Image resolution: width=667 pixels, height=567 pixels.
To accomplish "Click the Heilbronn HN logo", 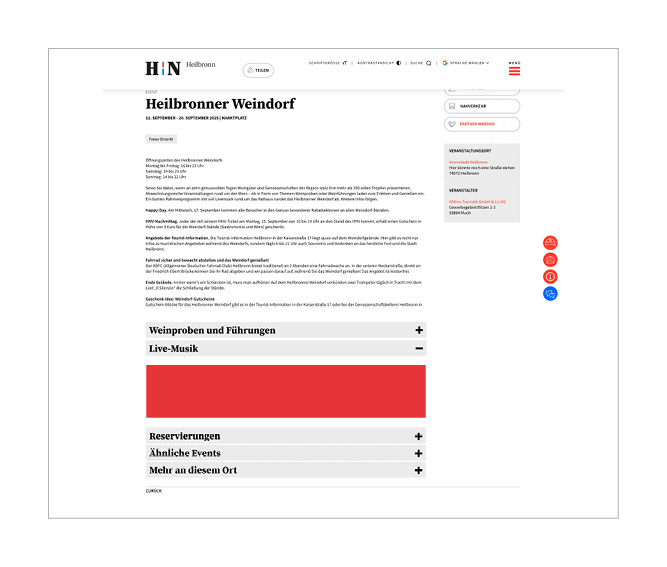I will click(x=163, y=68).
